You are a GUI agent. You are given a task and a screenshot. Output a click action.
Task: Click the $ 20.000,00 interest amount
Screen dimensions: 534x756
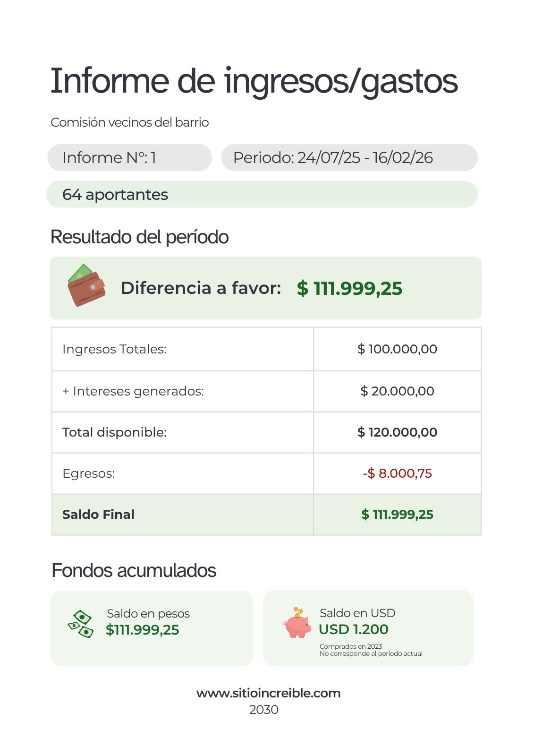pos(397,391)
